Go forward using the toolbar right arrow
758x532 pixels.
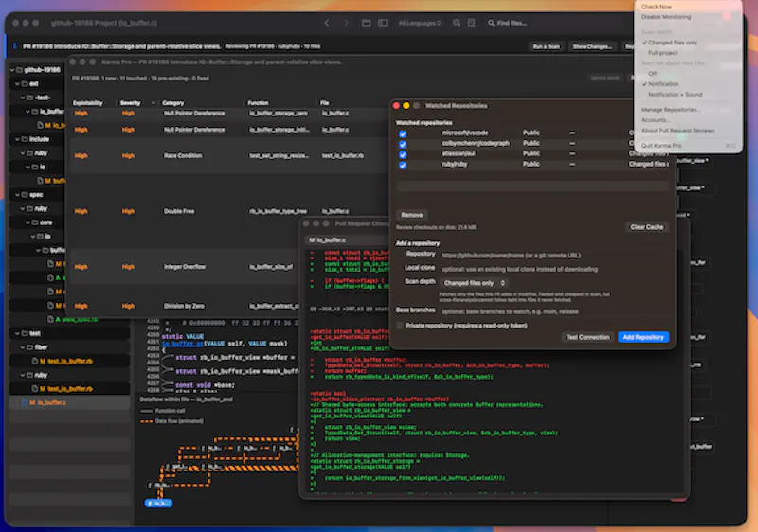click(346, 23)
